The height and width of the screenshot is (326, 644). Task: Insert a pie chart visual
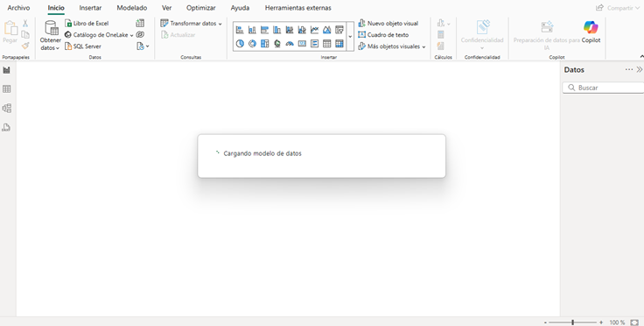click(240, 44)
